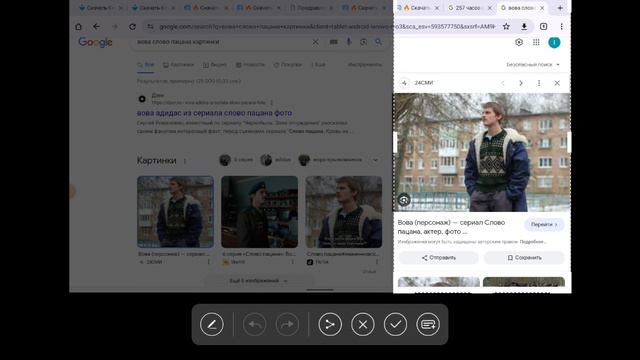Clear the Google search box text

[x=316, y=42]
